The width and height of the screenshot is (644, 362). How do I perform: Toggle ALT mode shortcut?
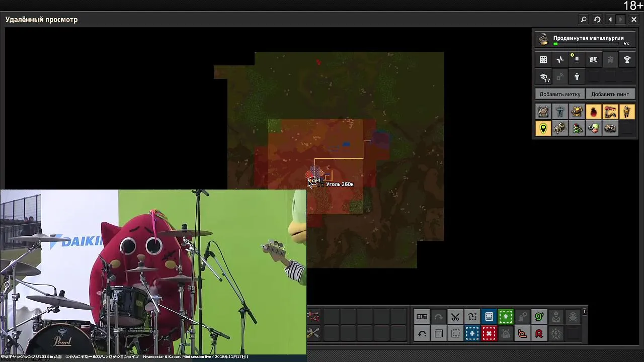pyautogui.click(x=422, y=317)
